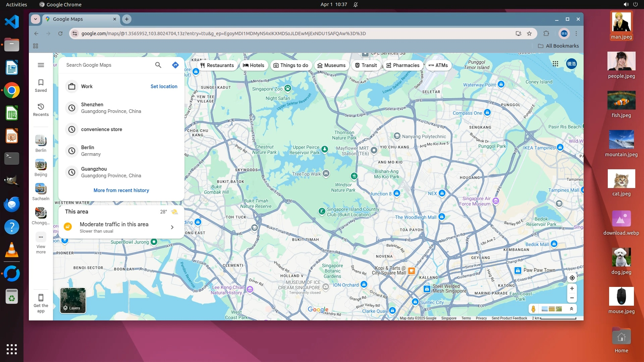
Task: Bookmark this page with star icon
Action: click(x=529, y=34)
